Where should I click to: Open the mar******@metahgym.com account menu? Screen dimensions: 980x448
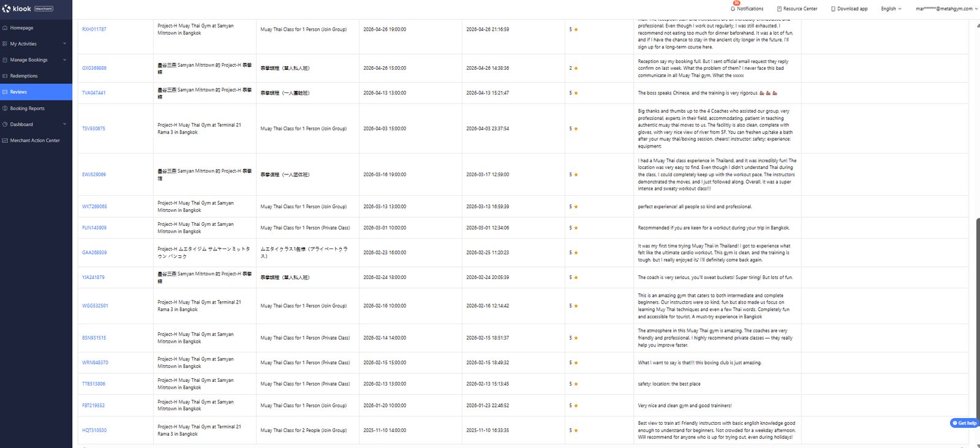point(946,9)
